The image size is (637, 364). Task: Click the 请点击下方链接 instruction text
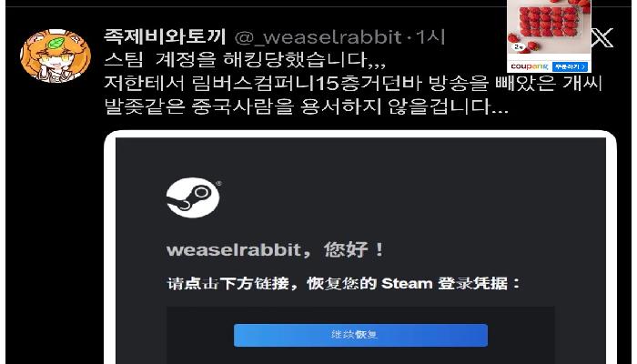coord(343,283)
